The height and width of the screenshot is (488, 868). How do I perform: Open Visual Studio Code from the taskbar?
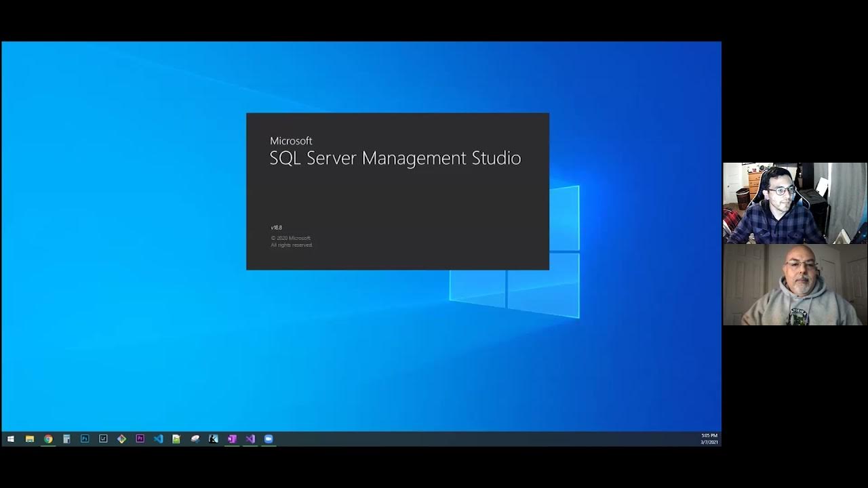point(158,439)
